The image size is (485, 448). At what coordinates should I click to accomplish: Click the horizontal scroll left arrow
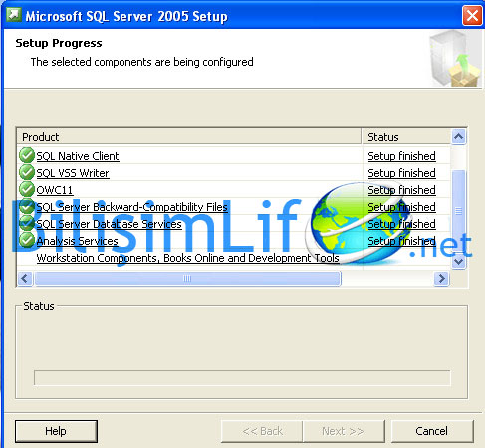click(x=25, y=278)
